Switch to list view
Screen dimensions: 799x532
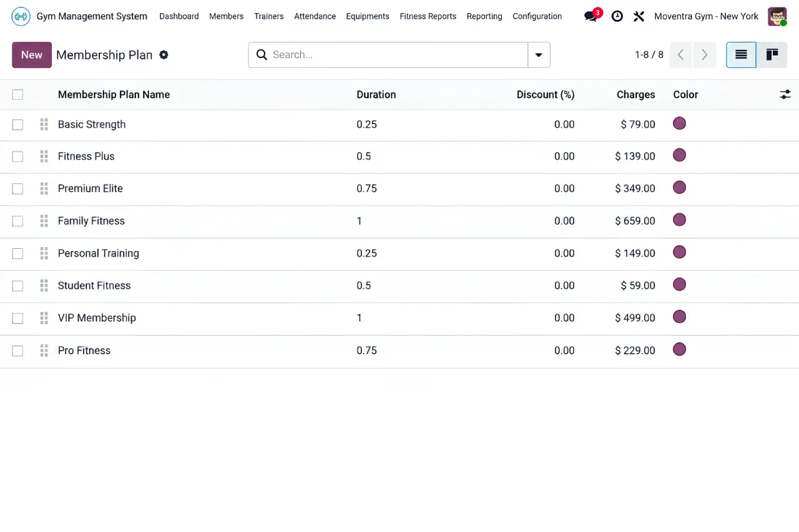click(741, 55)
